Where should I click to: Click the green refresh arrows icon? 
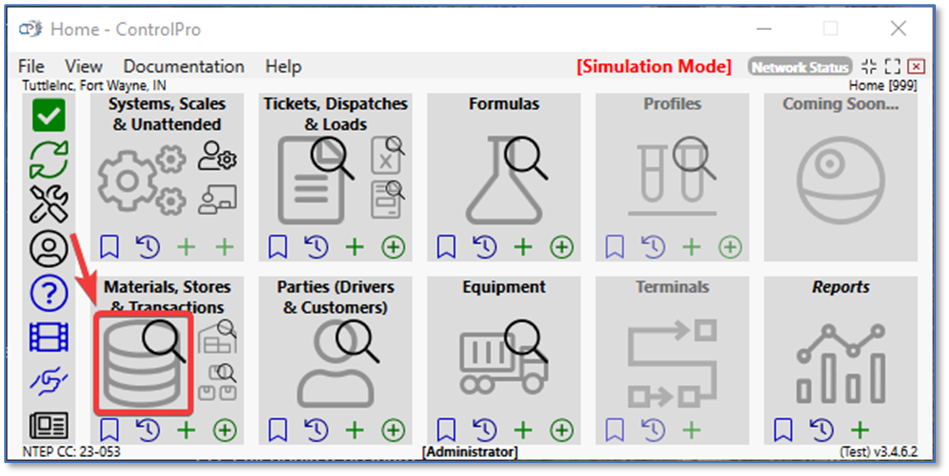click(x=48, y=159)
